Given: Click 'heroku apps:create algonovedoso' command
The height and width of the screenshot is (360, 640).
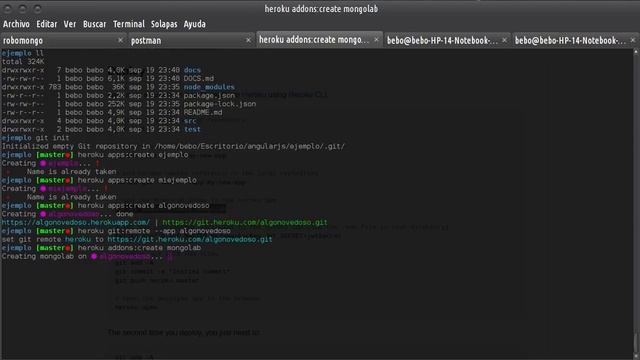Looking at the screenshot, I should tap(143, 206).
